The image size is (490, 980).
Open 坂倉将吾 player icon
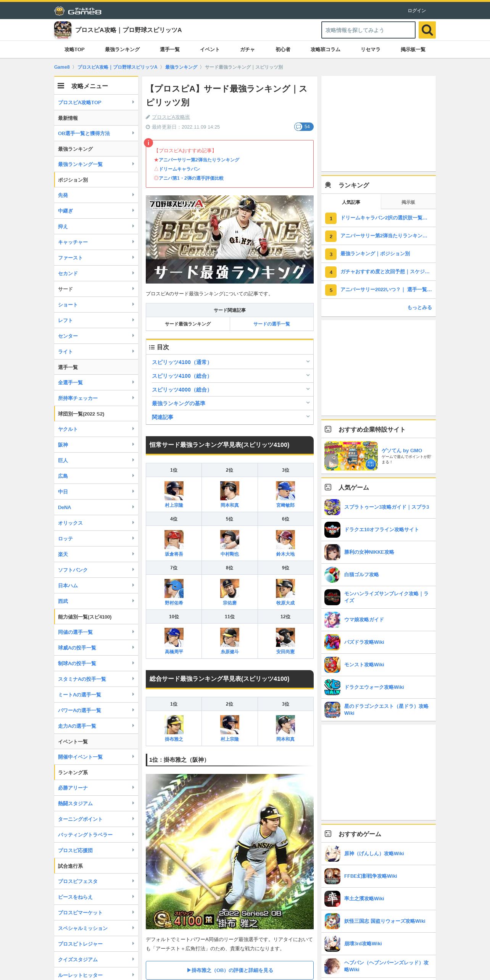pos(174,540)
